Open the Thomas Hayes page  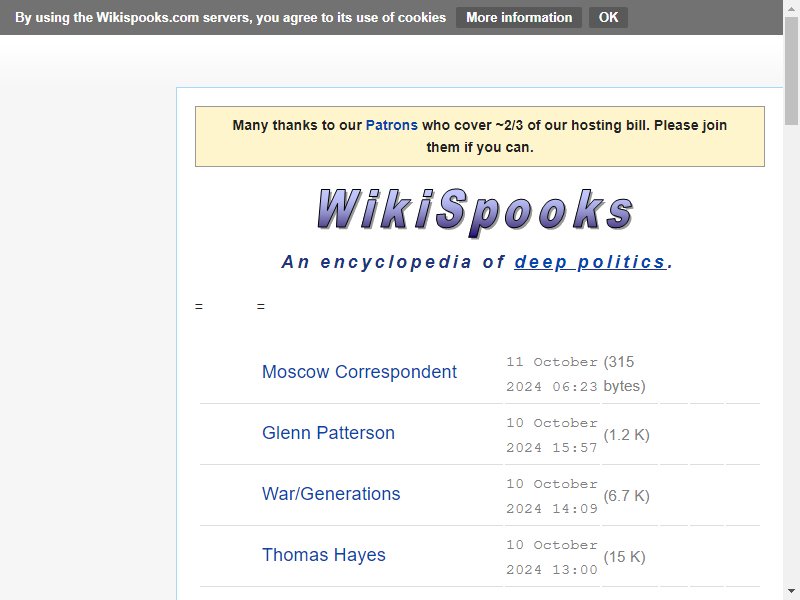tap(323, 555)
